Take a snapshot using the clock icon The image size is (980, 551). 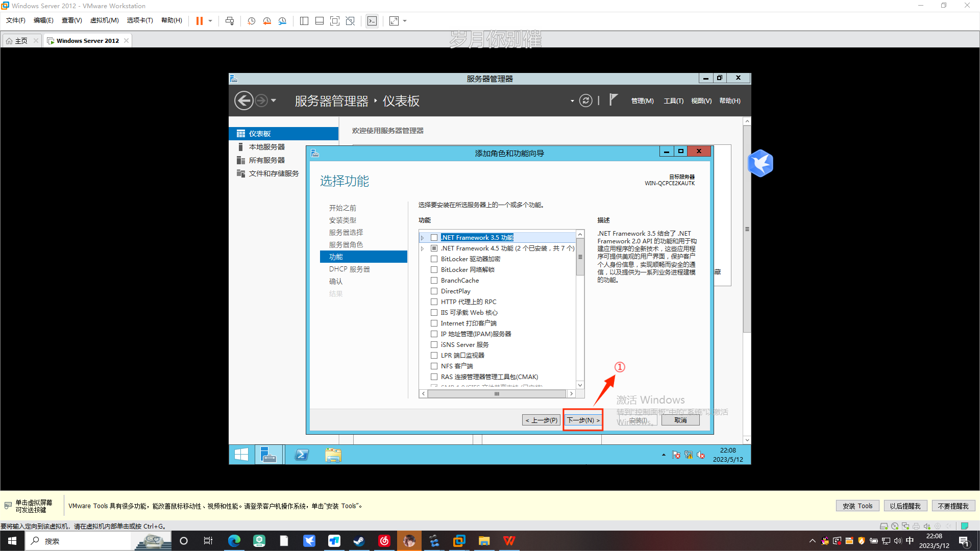point(252,21)
